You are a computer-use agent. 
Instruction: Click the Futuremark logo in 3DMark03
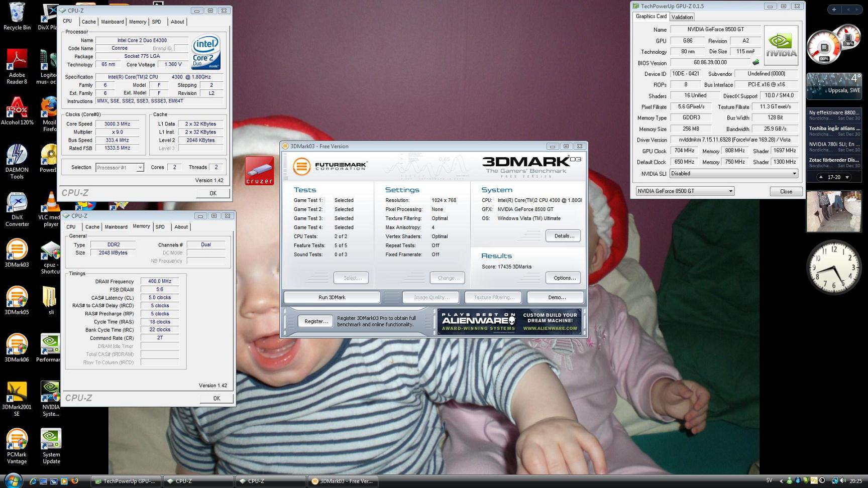330,166
